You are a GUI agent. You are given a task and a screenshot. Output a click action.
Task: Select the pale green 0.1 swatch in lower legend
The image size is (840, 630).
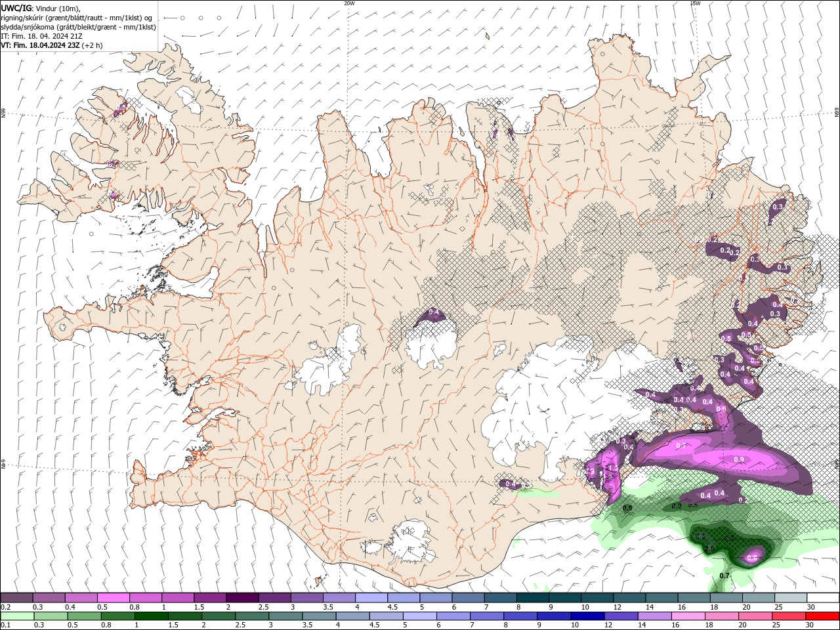pyautogui.click(x=17, y=616)
